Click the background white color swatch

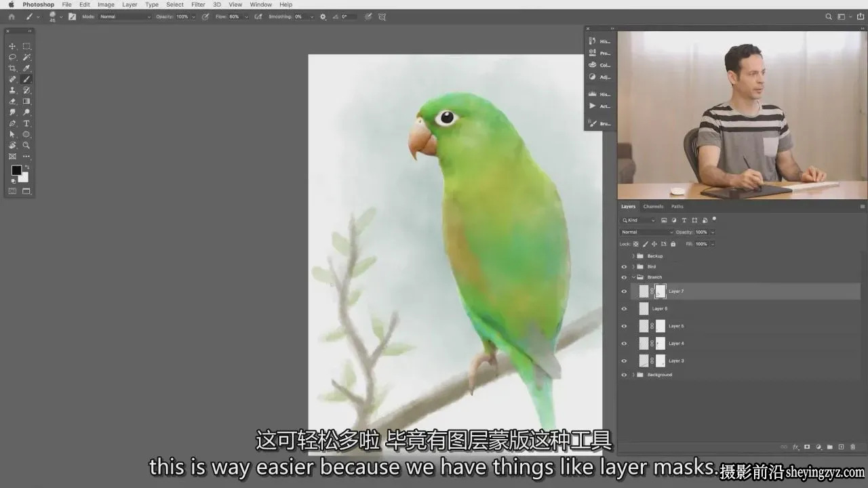[x=25, y=178]
